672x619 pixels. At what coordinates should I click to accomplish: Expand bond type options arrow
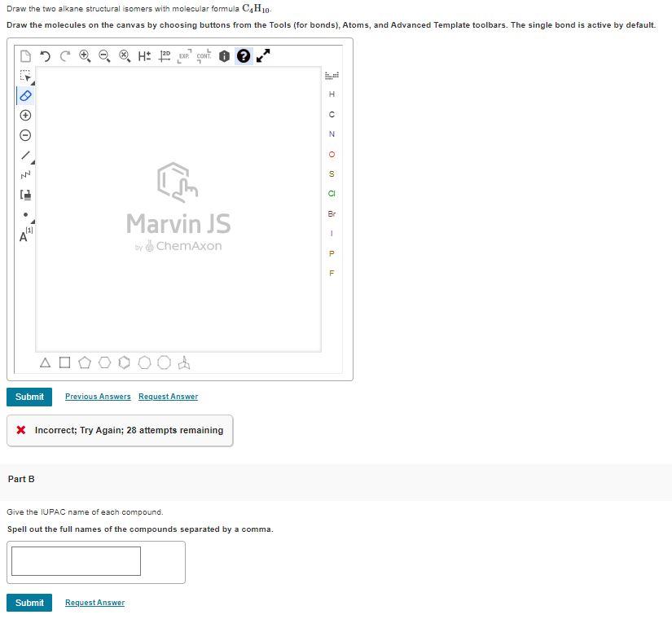tap(33, 162)
